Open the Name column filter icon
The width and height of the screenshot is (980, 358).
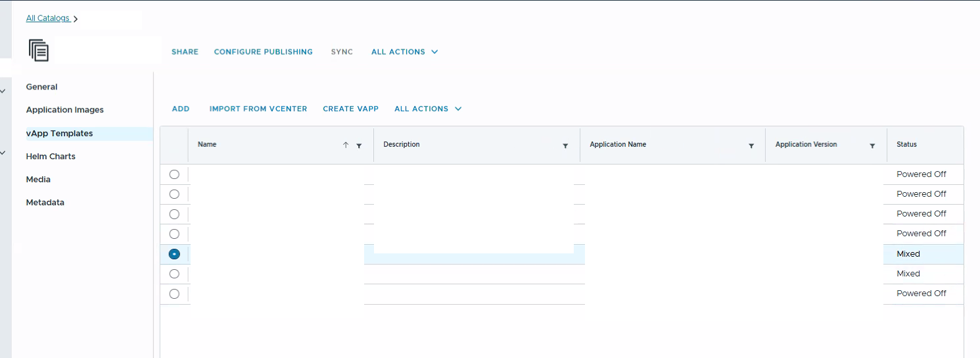(x=359, y=145)
